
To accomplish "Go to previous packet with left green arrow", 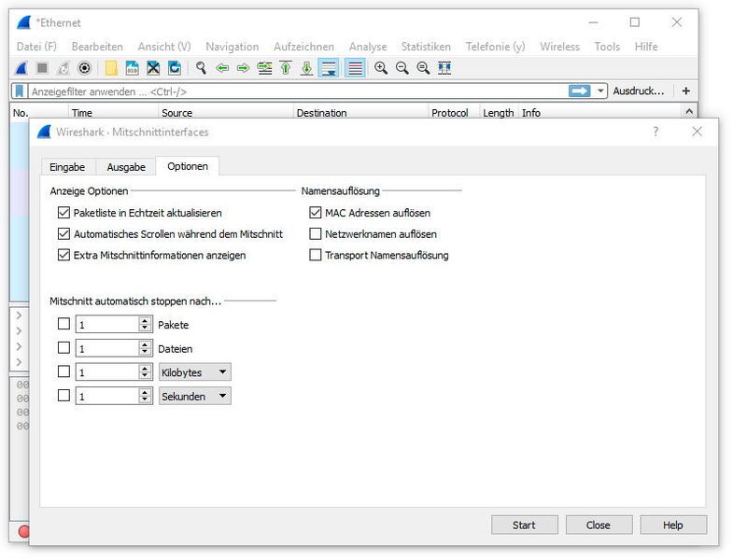I will [222, 68].
